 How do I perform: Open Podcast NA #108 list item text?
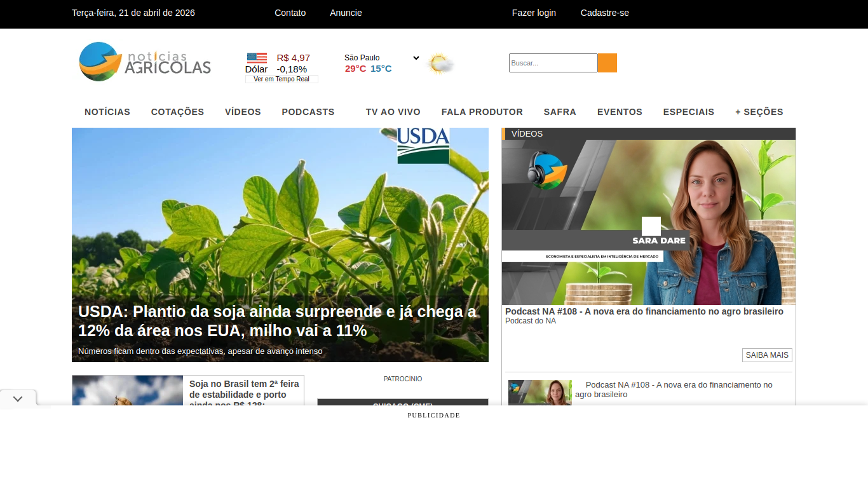coord(674,390)
